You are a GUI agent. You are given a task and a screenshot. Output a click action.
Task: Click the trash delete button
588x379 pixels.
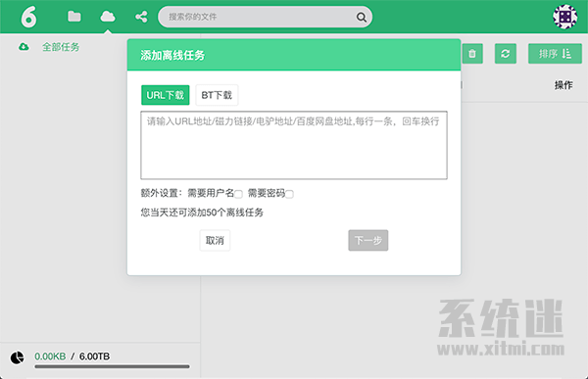coord(472,54)
